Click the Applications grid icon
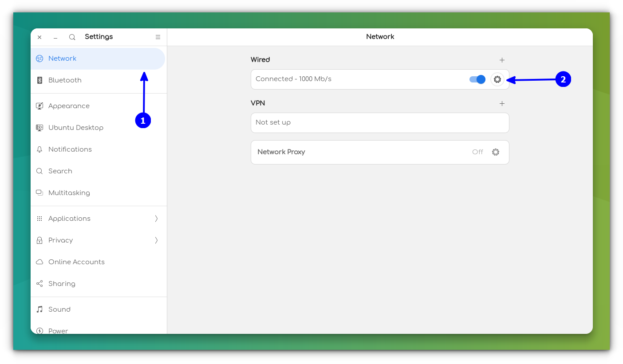Viewport: 623px width, 364px height. click(39, 219)
